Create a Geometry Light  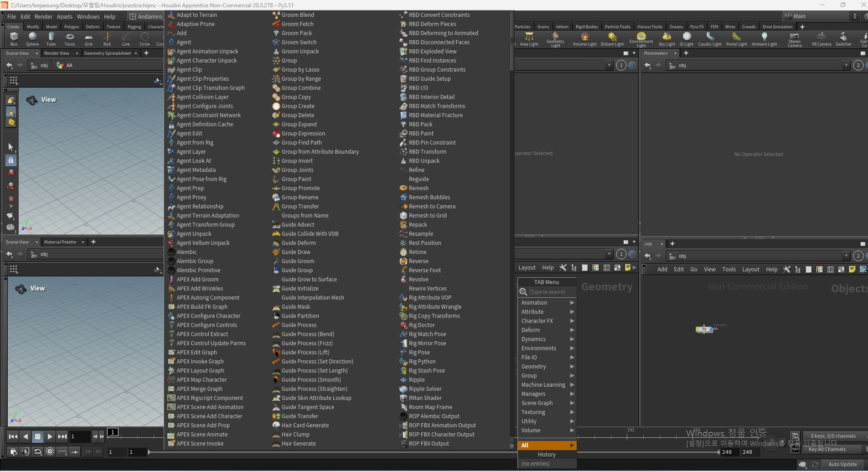(555, 39)
